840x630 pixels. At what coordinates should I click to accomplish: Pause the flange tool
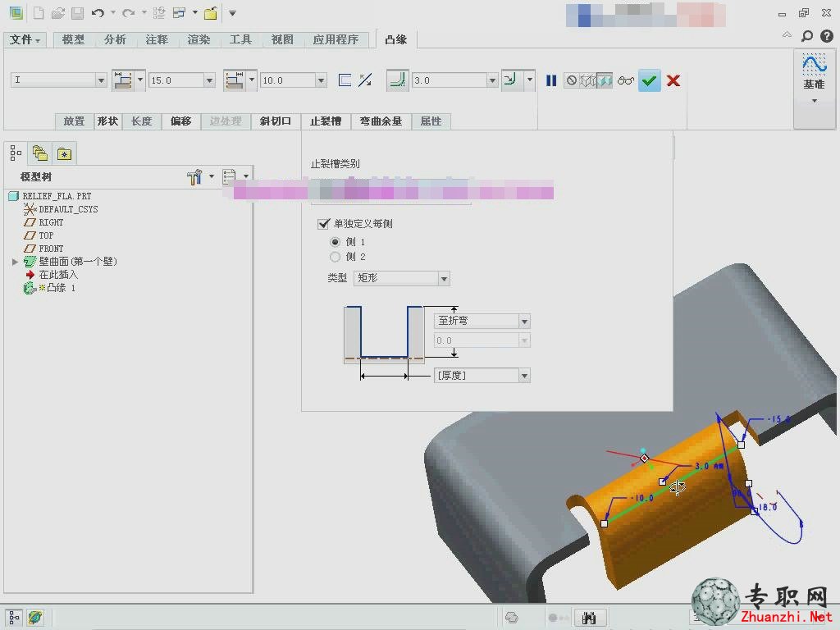coord(551,80)
